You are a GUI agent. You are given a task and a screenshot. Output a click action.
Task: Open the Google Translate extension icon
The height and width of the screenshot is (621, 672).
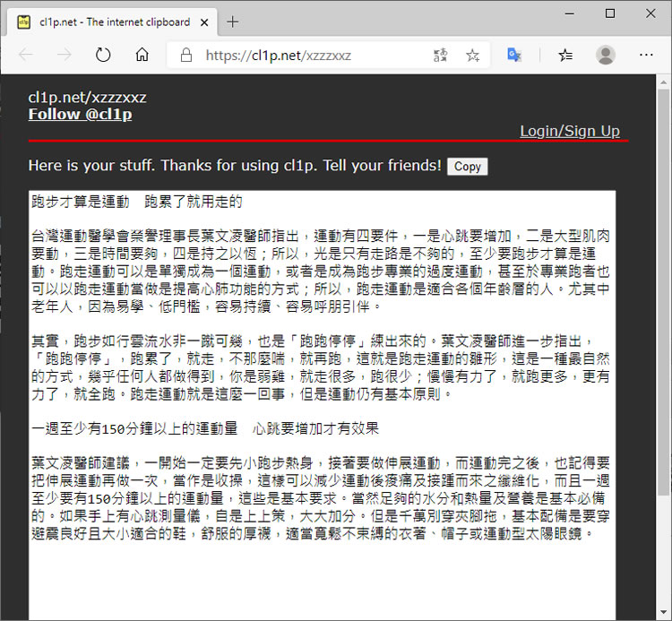(x=514, y=55)
